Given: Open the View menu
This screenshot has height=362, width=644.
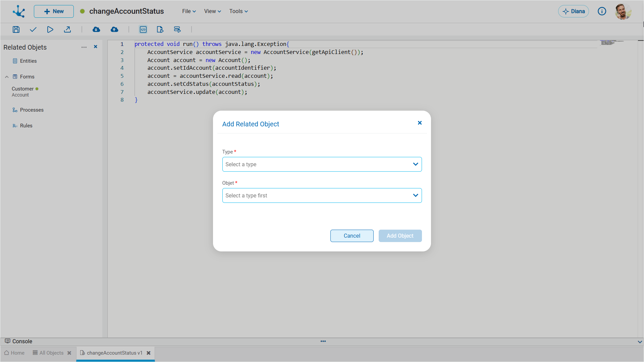Looking at the screenshot, I should click(x=212, y=11).
